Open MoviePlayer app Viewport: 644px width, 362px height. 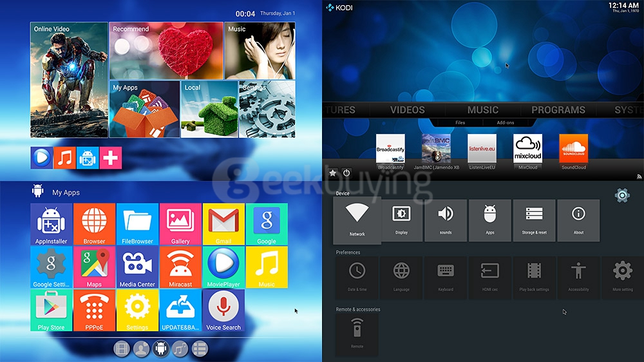(224, 267)
